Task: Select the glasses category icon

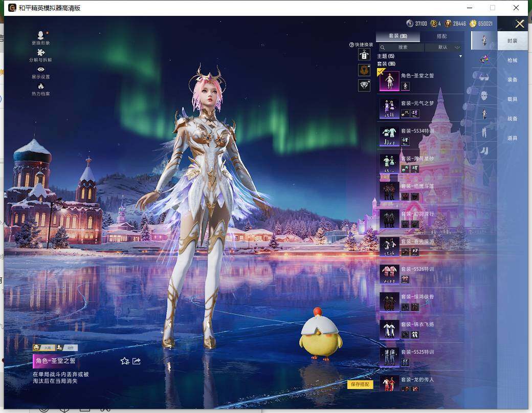Action: coord(484,77)
